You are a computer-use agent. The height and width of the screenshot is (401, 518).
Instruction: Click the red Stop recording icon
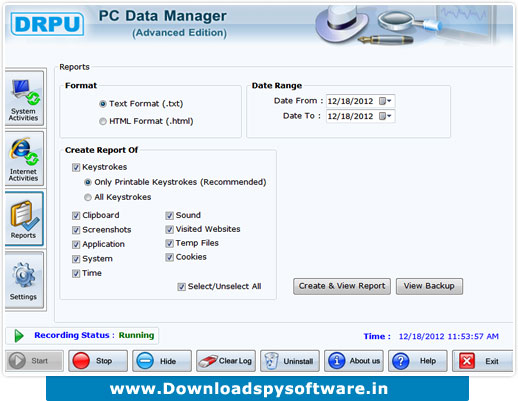pyautogui.click(x=81, y=361)
